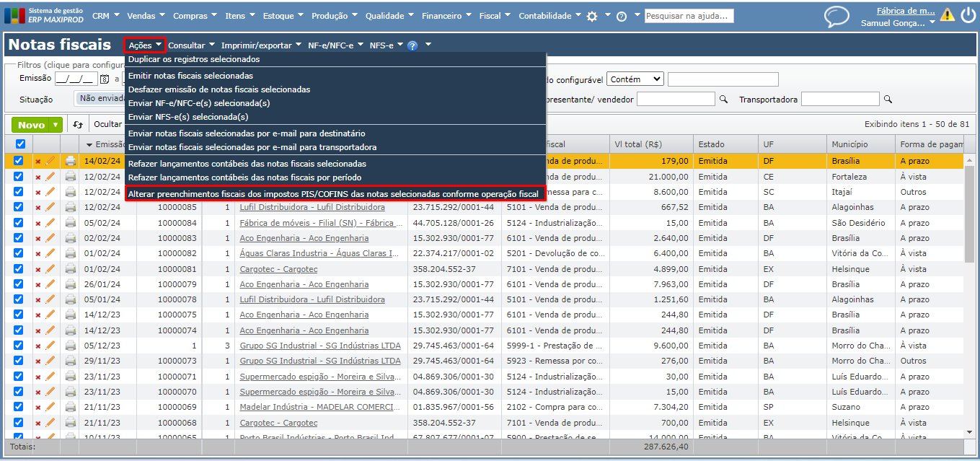Open the chat speech bubble icon

[836, 17]
